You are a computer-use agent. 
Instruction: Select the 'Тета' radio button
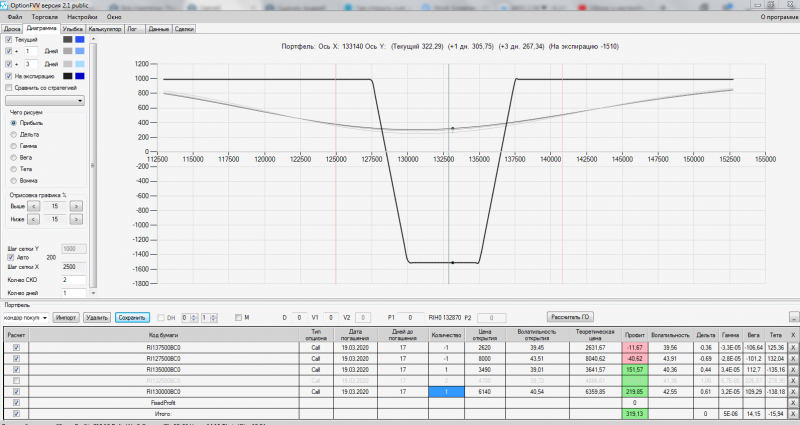(14, 169)
